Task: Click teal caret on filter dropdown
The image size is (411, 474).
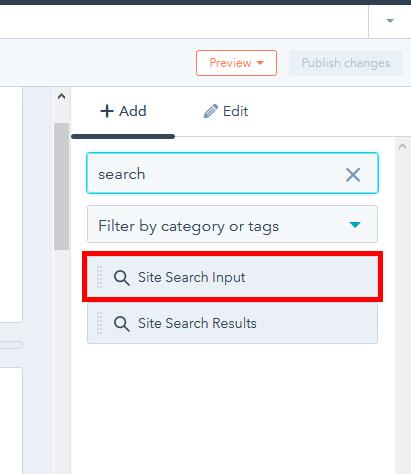Action: coord(355,225)
